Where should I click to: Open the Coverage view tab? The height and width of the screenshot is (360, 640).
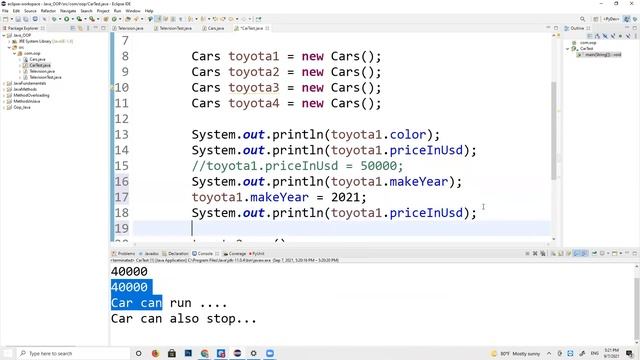(235, 253)
